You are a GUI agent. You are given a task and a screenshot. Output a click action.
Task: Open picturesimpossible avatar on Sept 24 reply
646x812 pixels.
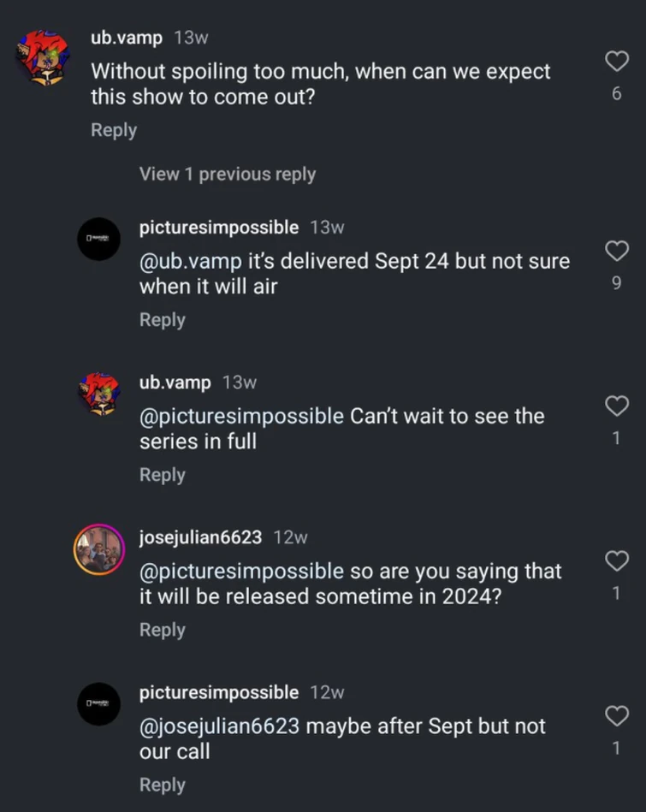(98, 239)
